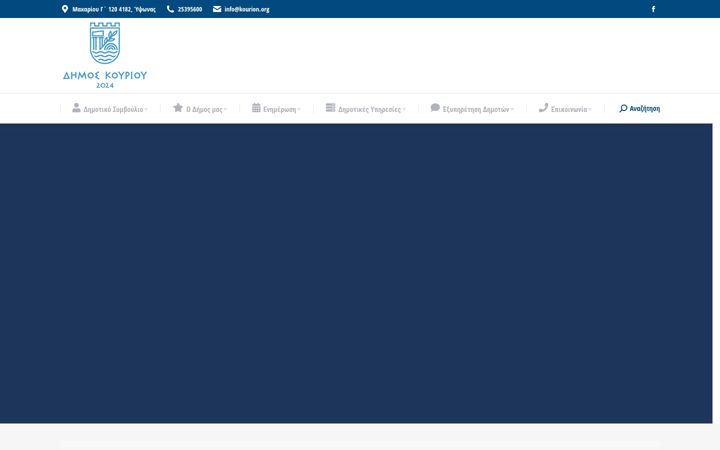Expand the arrow next to Ενημέρωση
Image resolution: width=720 pixels, height=450 pixels.
tap(299, 110)
